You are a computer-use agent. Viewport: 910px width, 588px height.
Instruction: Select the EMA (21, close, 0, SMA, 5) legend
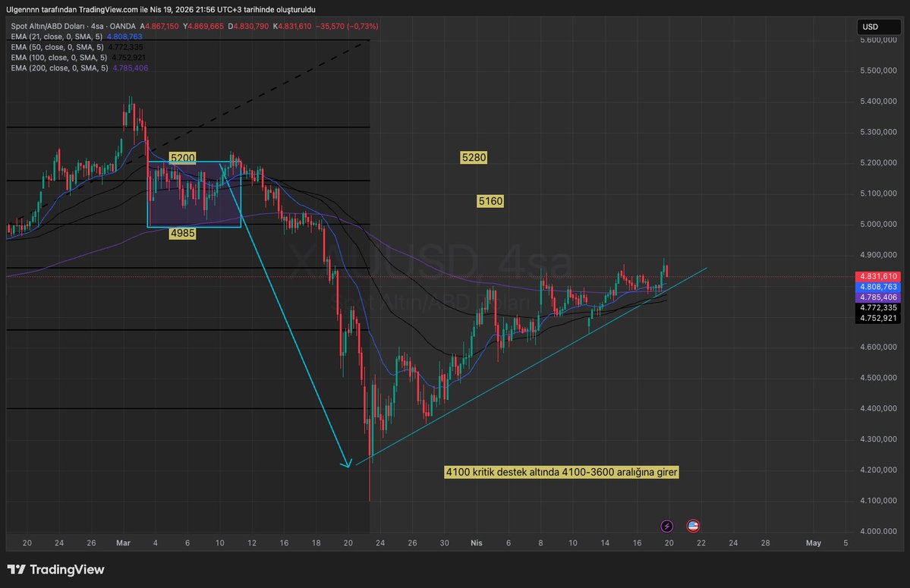click(x=57, y=36)
